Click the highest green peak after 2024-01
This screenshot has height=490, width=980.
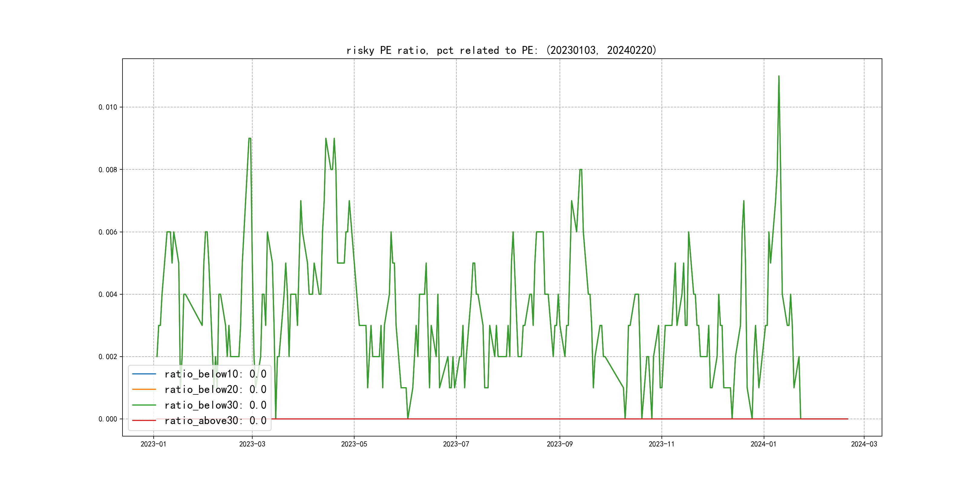point(779,77)
